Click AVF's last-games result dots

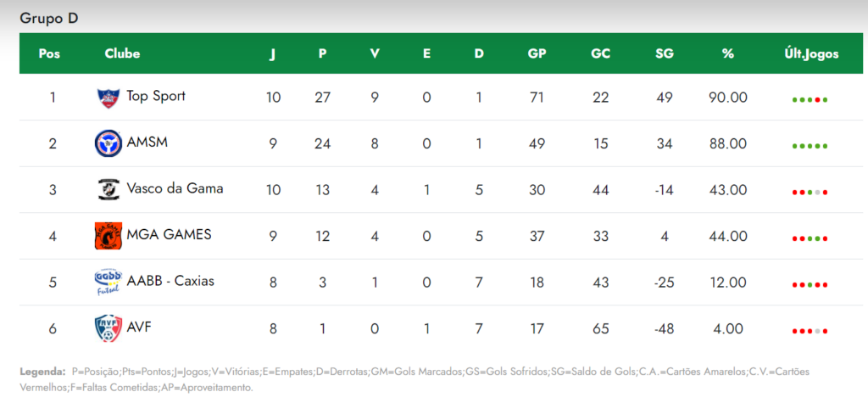click(810, 332)
